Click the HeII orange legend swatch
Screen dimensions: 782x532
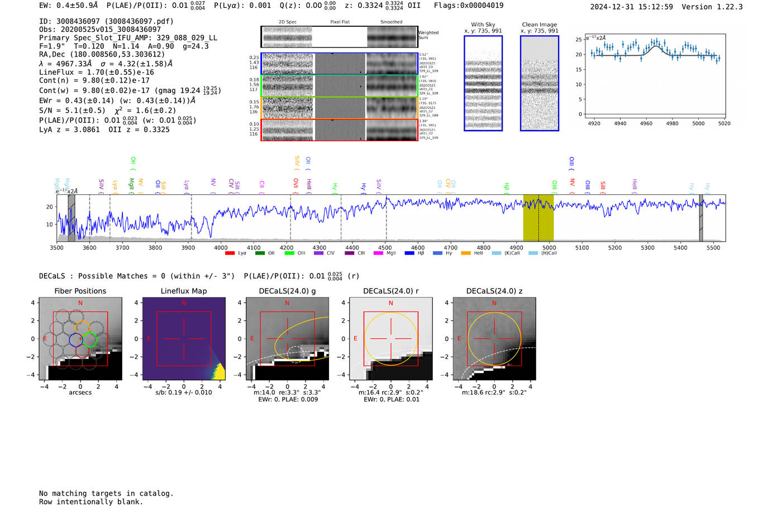(466, 253)
